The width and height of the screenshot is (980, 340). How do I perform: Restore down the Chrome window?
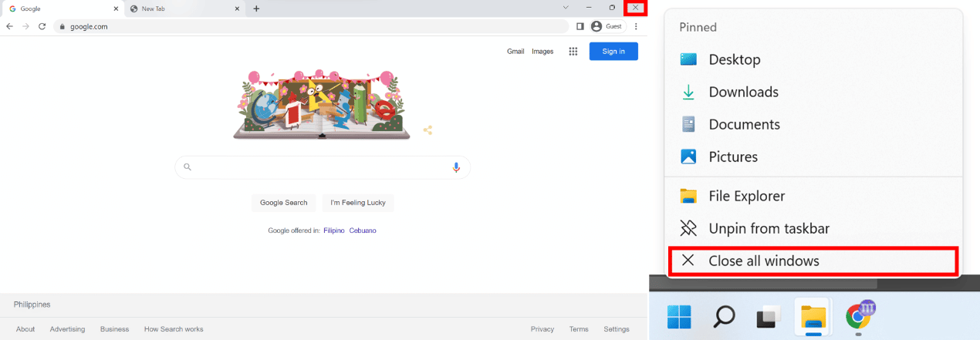click(612, 8)
